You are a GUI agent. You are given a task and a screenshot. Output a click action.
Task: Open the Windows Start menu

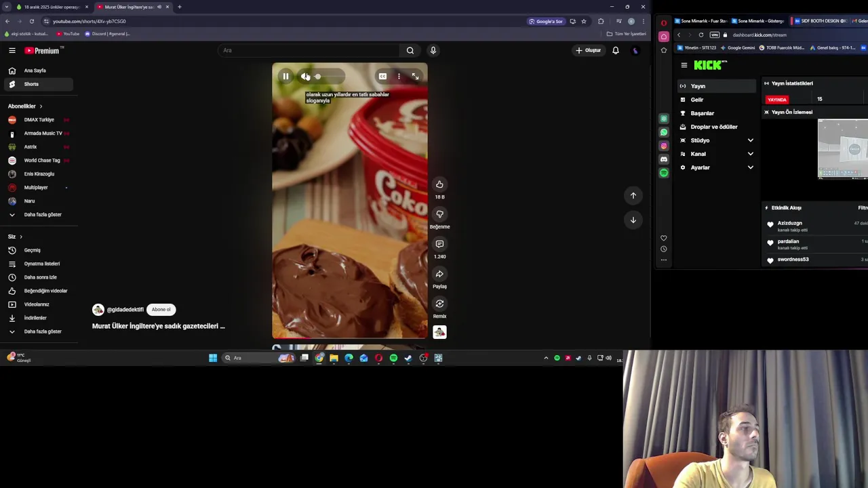pos(213,358)
